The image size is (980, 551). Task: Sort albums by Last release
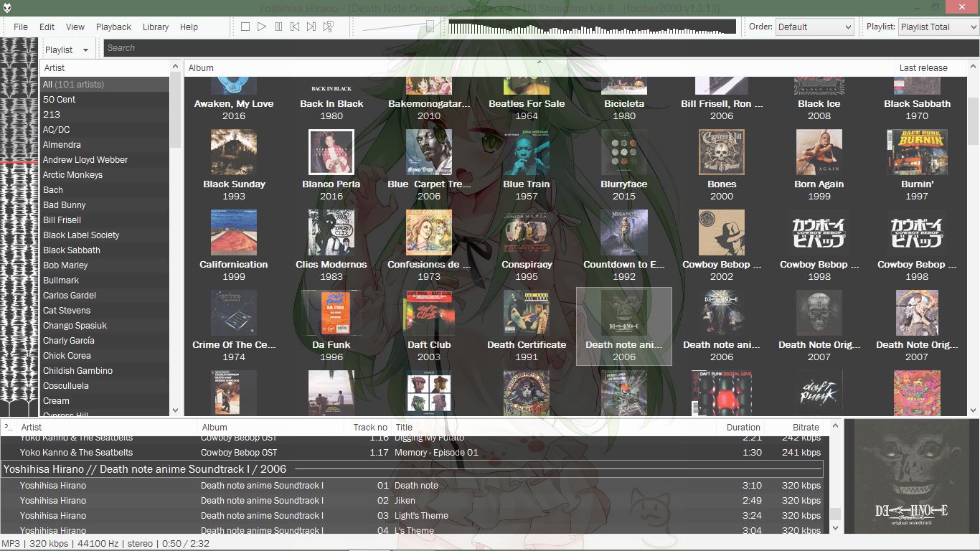point(923,67)
